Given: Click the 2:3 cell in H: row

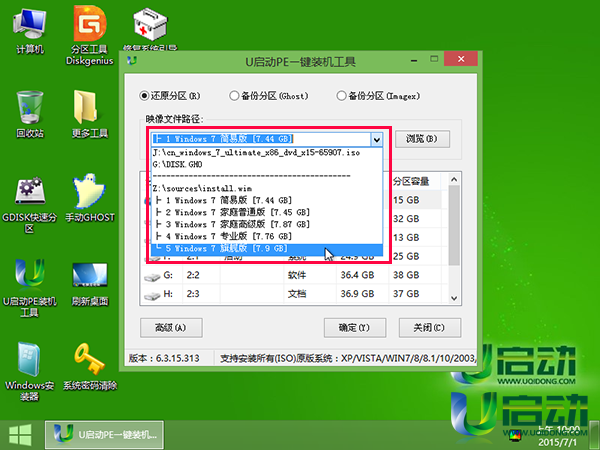Looking at the screenshot, I should [193, 293].
